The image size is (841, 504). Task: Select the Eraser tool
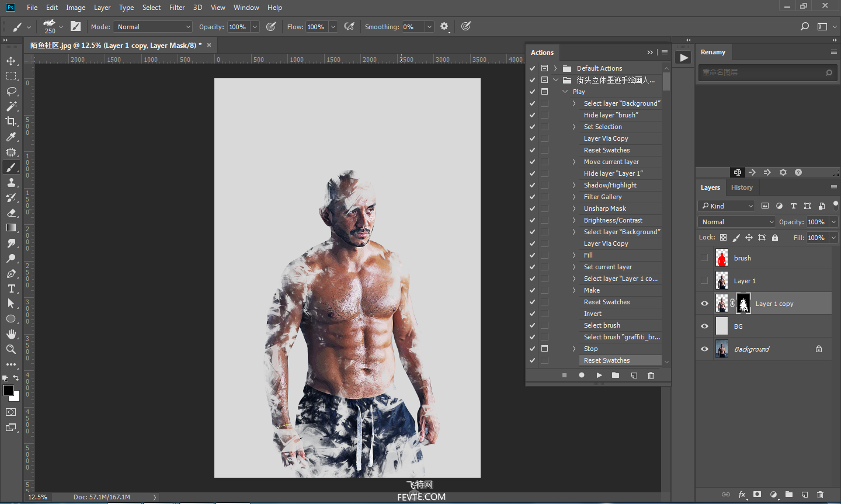(11, 213)
